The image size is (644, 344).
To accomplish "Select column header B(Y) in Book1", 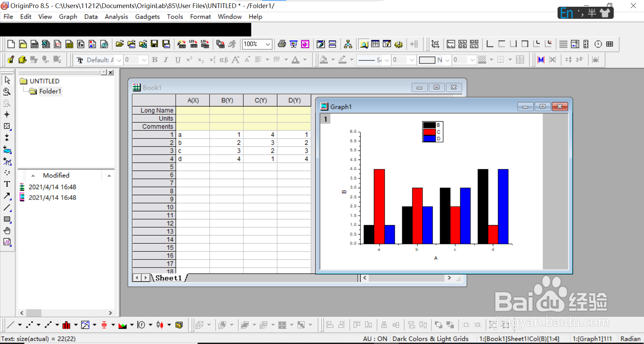I will pyautogui.click(x=227, y=100).
